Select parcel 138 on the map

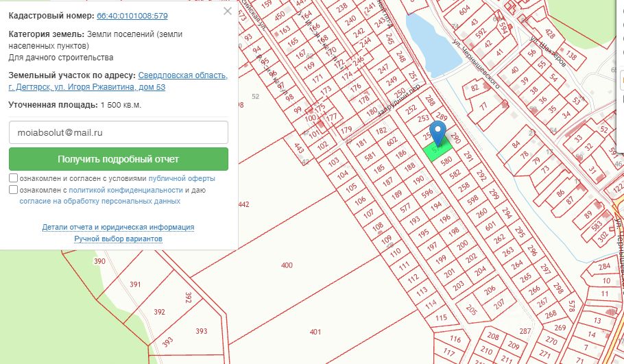(x=571, y=55)
